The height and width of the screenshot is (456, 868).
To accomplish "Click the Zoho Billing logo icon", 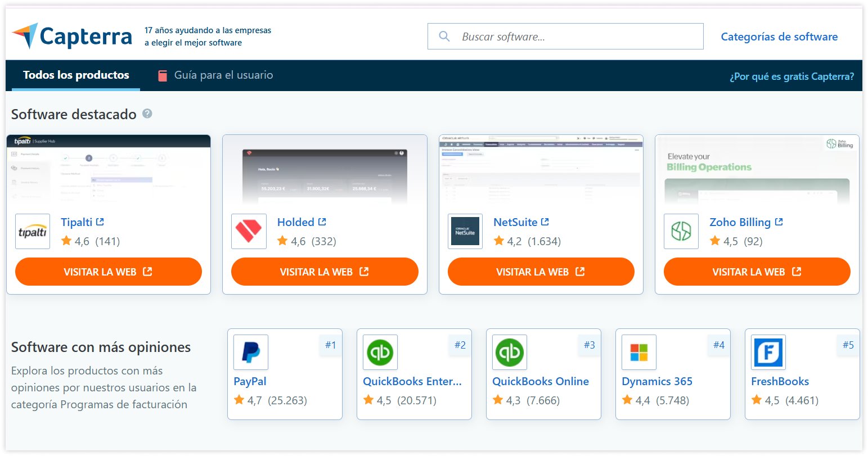I will (x=681, y=231).
